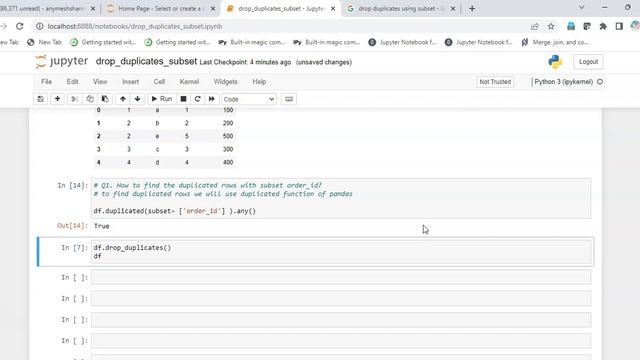Viewport: 640px width, 360px height.
Task: Click the table cell value 500
Action: point(228,136)
